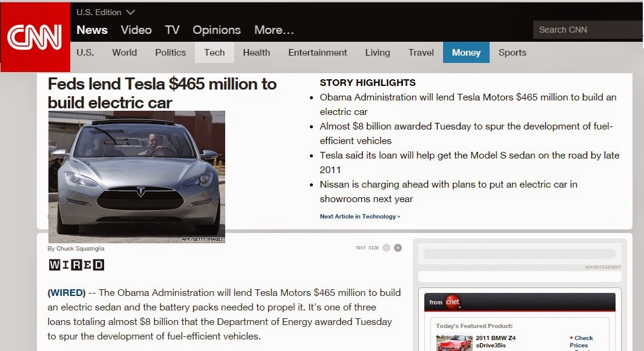Click the highlight about $8 billion awarded
Image resolution: width=644 pixels, height=351 pixels.
tap(466, 133)
